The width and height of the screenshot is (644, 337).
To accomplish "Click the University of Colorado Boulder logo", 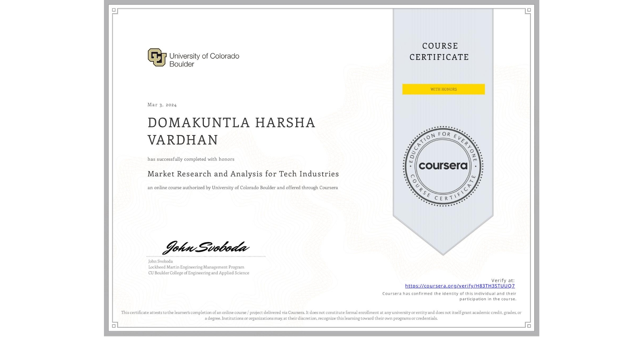I will click(x=193, y=58).
